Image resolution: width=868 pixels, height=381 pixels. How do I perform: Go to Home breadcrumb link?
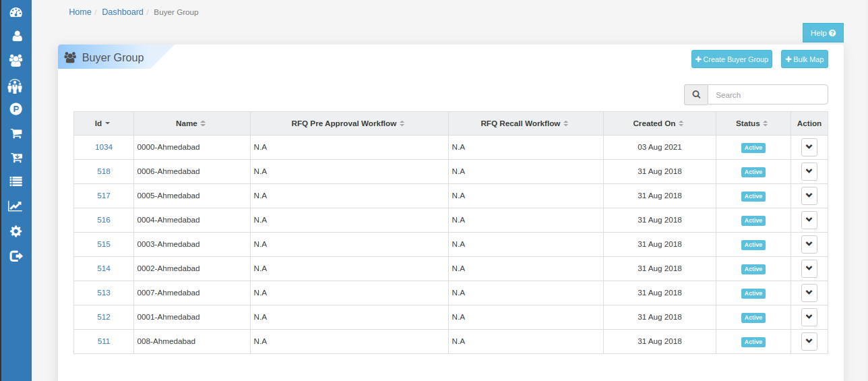[x=80, y=12]
